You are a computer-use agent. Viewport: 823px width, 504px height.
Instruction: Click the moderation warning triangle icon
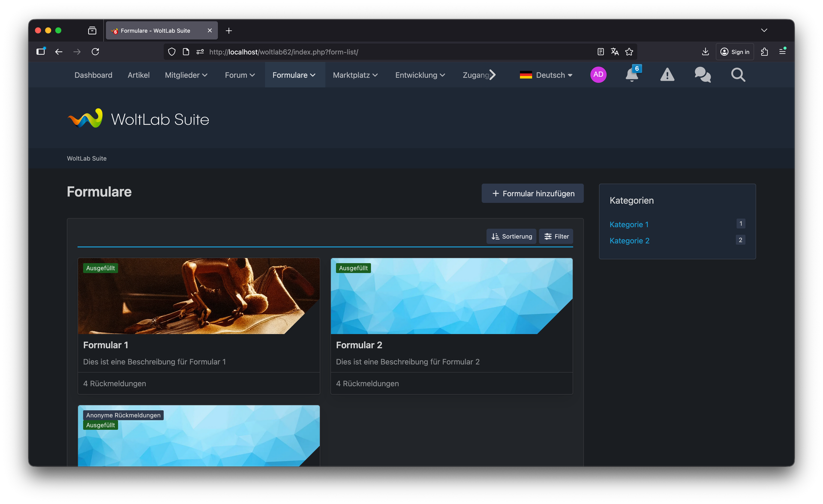667,75
